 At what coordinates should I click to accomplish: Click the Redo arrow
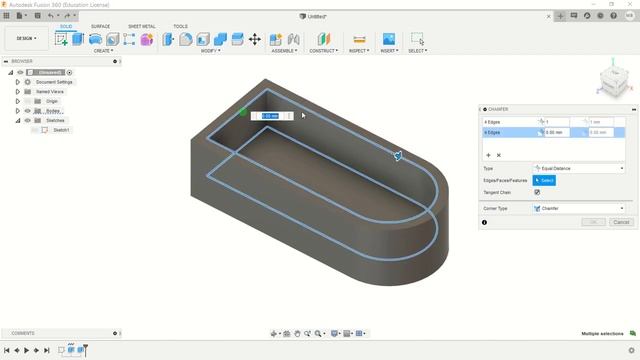coord(67,16)
